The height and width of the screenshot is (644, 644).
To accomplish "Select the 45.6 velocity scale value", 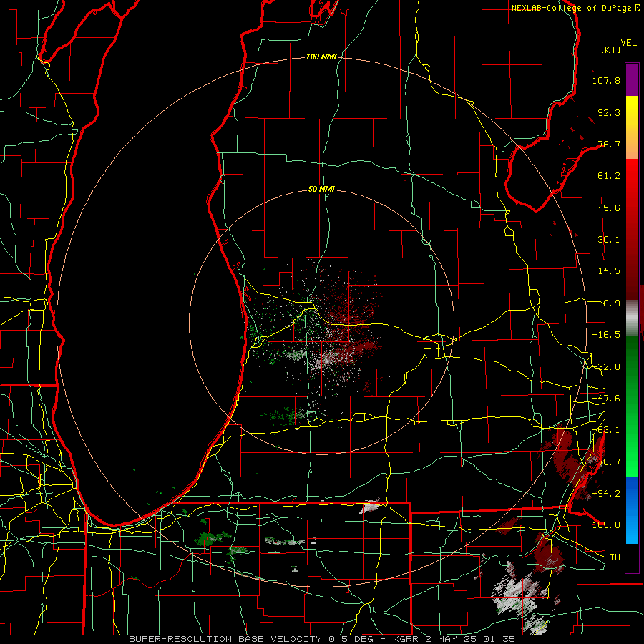I will [609, 208].
